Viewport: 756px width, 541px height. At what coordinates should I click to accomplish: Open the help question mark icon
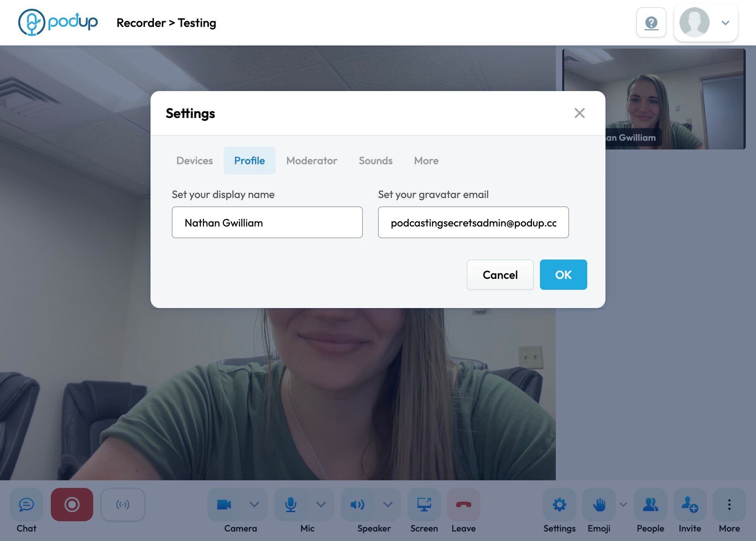pyautogui.click(x=651, y=23)
